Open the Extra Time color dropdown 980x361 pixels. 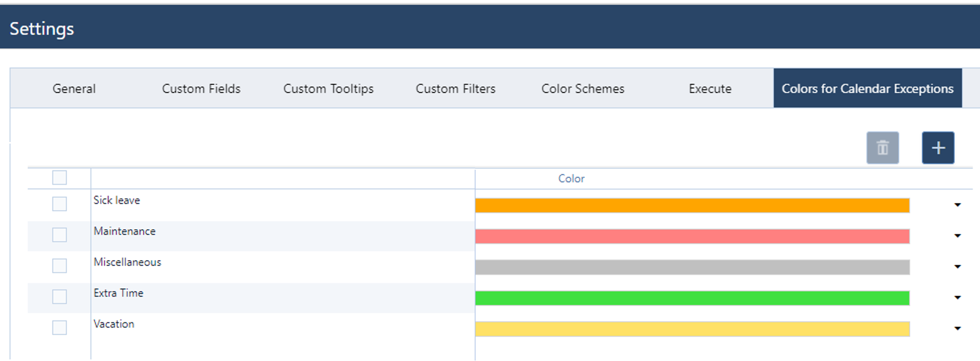tap(957, 298)
